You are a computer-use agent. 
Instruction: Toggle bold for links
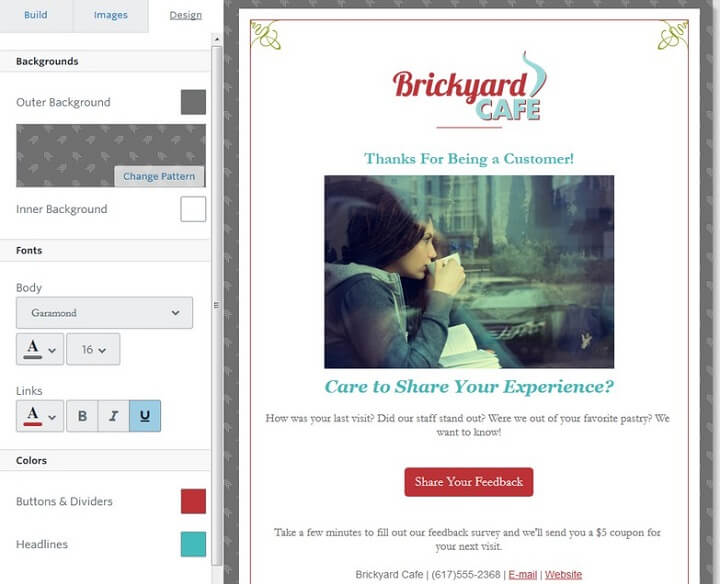pyautogui.click(x=82, y=416)
